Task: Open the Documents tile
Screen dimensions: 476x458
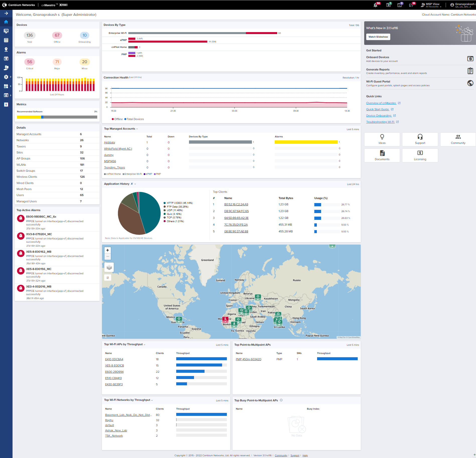Action: coord(382,155)
